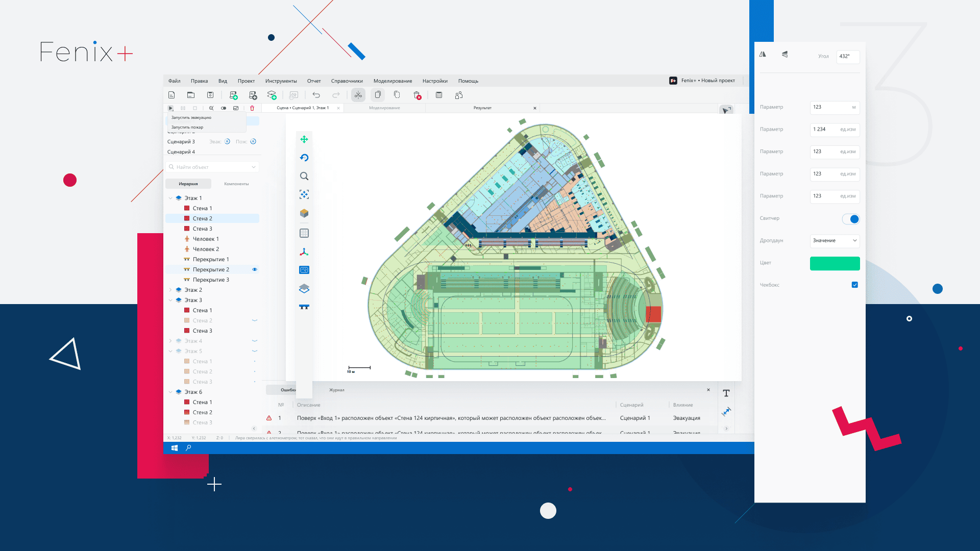This screenshot has height=551, width=980.
Task: Click the Найти объект search field
Action: point(212,167)
